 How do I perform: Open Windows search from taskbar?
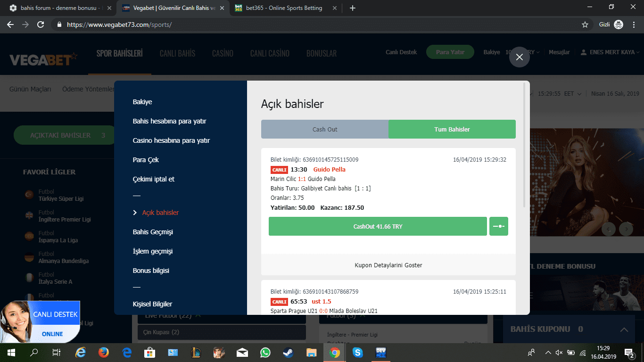[34, 352]
